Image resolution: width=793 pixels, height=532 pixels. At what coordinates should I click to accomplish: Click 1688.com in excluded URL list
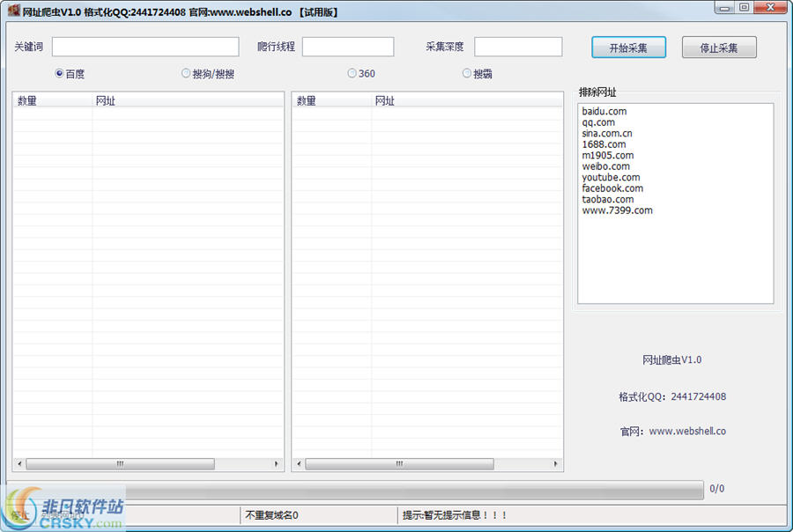604,144
